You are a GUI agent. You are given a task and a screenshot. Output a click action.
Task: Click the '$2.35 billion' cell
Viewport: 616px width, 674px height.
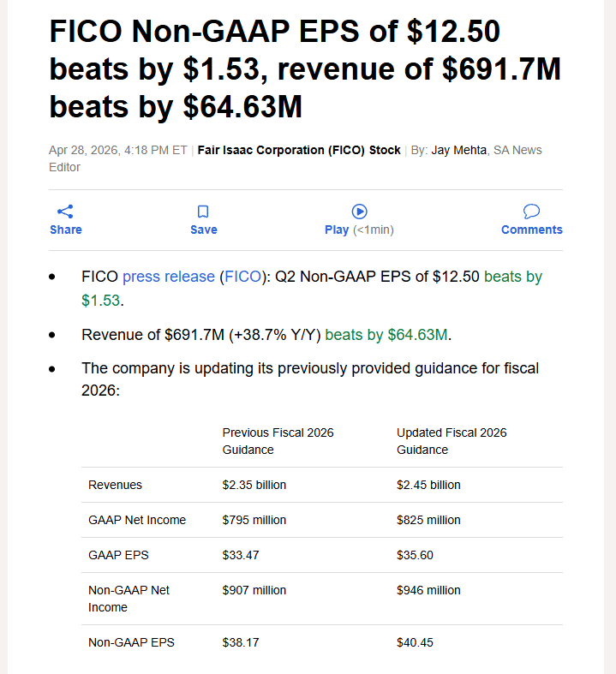254,485
